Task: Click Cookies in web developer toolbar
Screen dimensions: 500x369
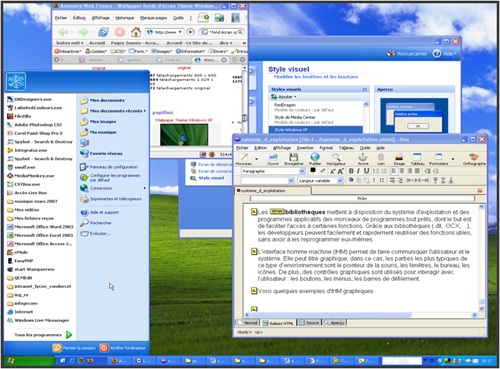Action: 96,51
